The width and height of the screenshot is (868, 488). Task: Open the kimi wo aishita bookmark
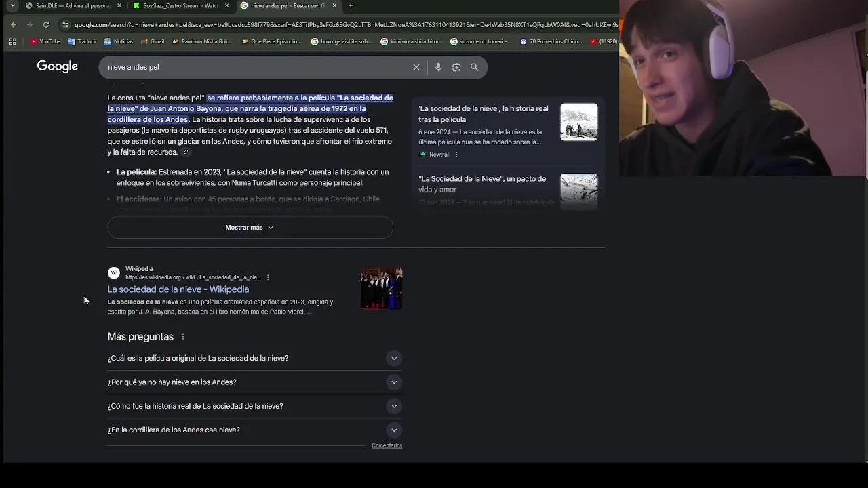[412, 41]
